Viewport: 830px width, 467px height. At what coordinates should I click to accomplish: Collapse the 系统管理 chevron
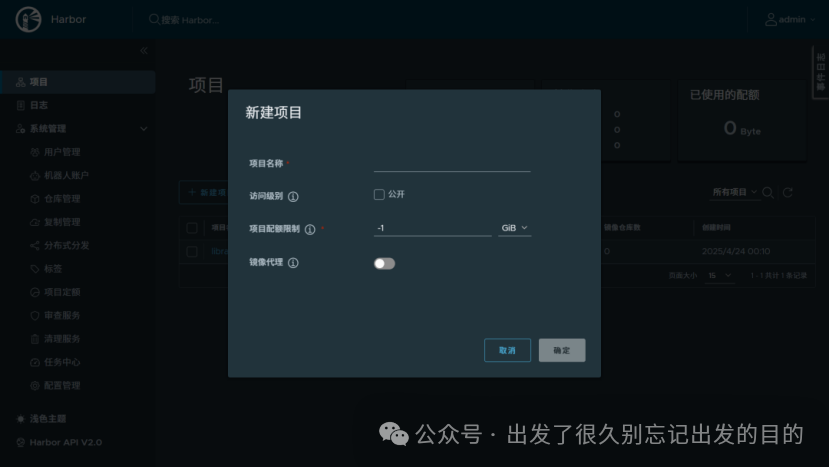[x=143, y=129]
